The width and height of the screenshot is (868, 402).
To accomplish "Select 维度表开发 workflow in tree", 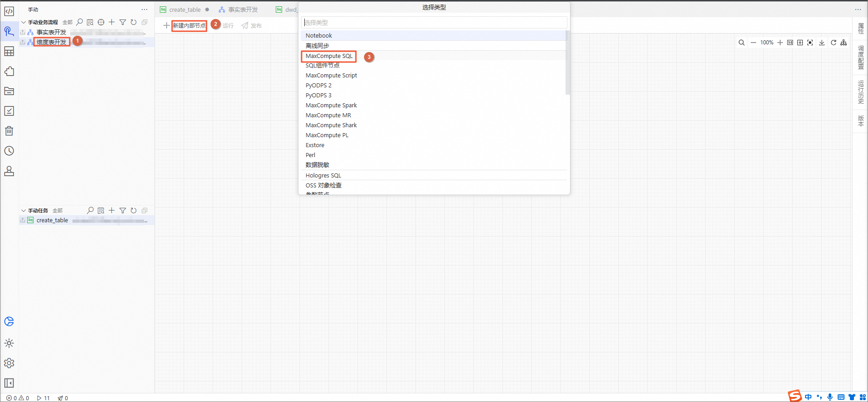I will (51, 42).
